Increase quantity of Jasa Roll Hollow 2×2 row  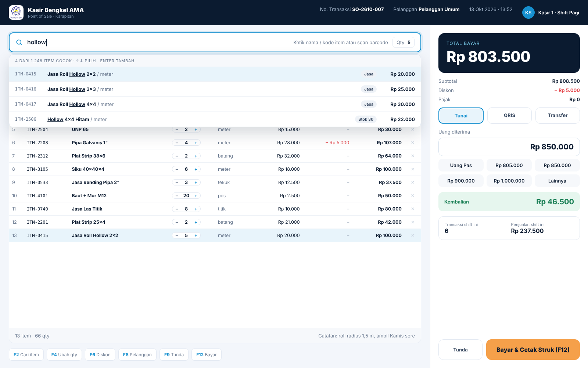196,236
